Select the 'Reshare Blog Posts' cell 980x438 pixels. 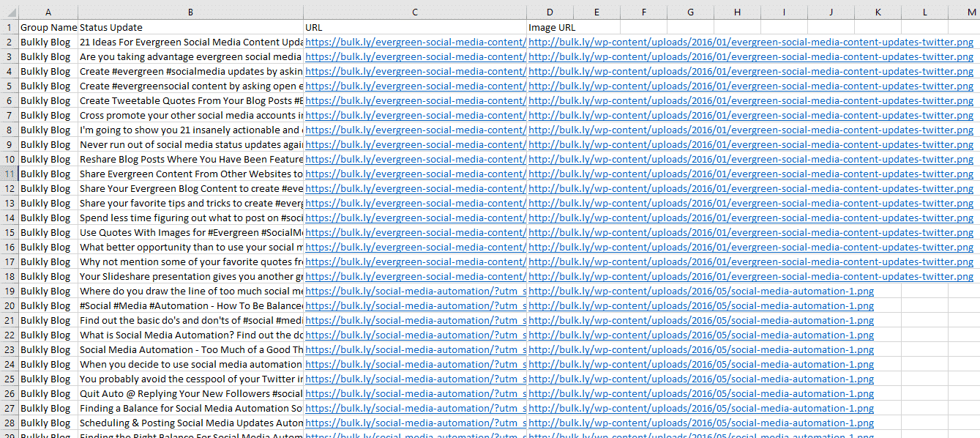pos(190,159)
